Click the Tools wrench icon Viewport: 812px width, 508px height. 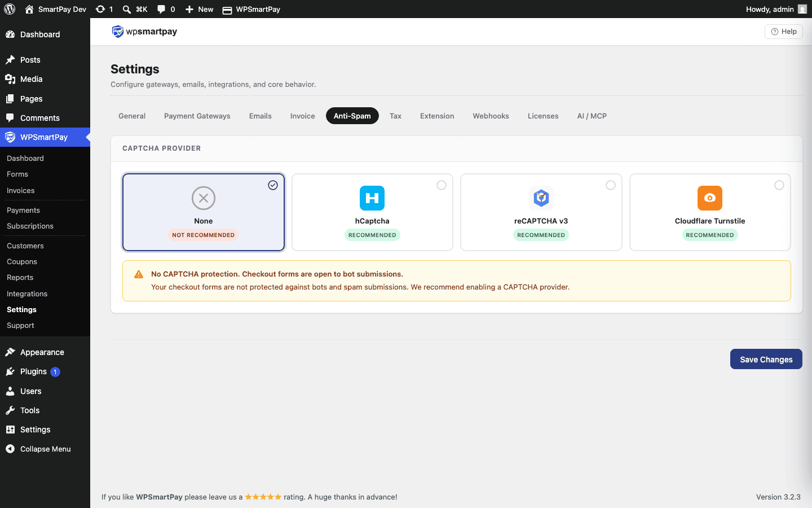10,410
